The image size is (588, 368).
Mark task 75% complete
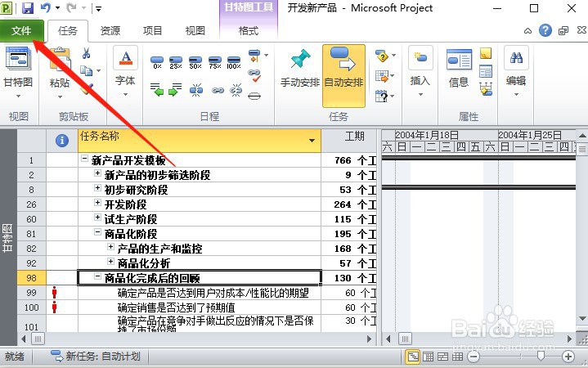(215, 62)
